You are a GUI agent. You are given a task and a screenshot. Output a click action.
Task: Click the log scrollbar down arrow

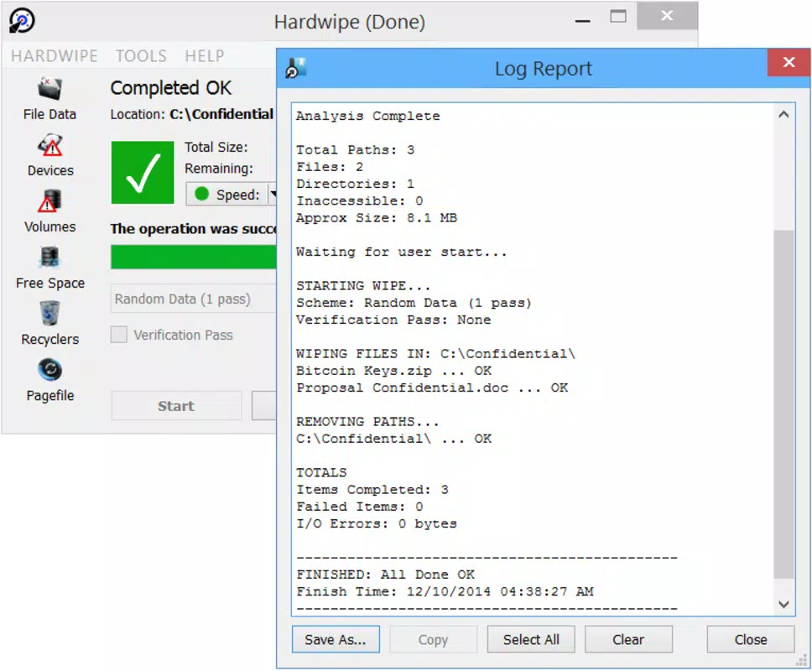click(x=784, y=604)
